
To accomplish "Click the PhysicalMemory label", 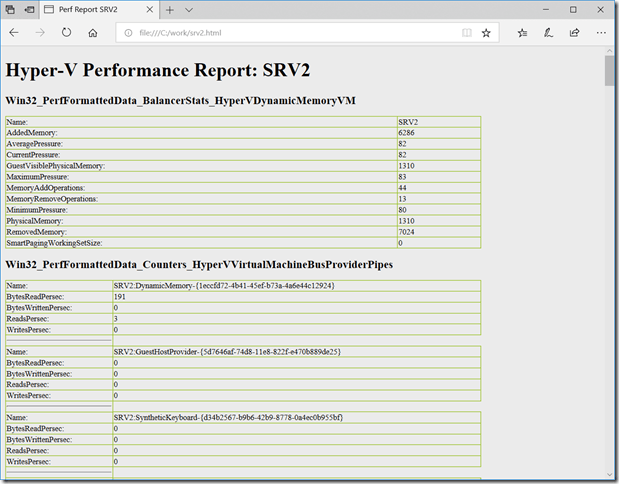I will (35, 221).
